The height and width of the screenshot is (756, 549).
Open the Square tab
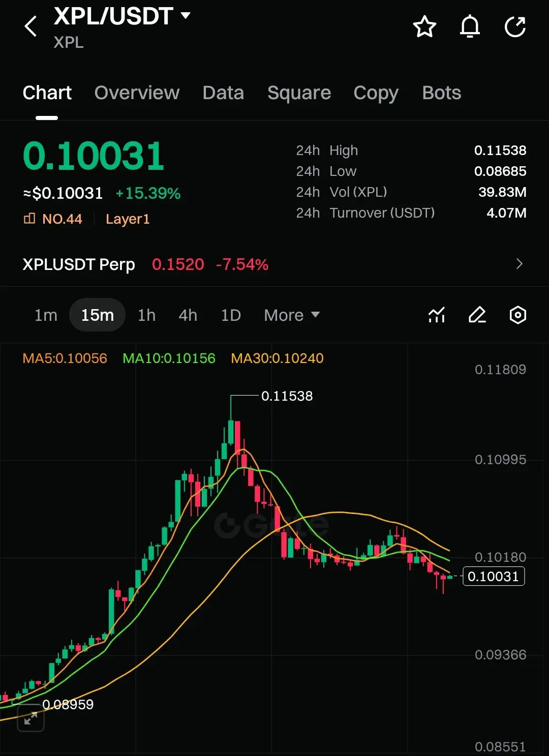299,93
